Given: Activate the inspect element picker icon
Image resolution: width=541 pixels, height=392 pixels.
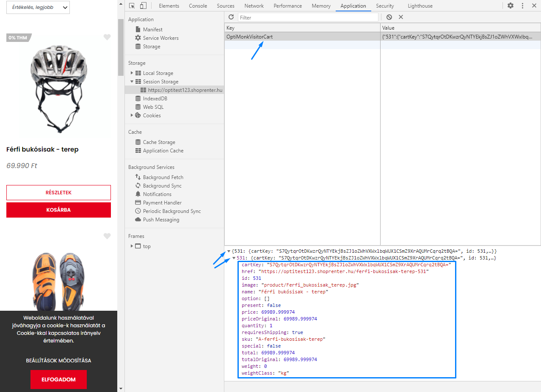Looking at the screenshot, I should pyautogui.click(x=132, y=6).
